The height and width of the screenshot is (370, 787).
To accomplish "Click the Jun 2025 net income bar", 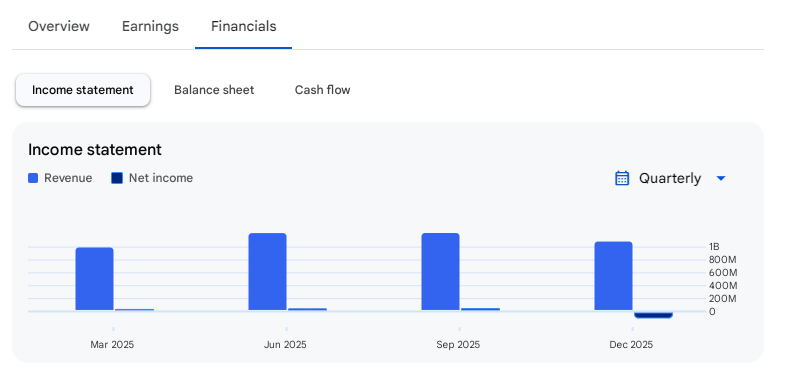I will pos(307,309).
